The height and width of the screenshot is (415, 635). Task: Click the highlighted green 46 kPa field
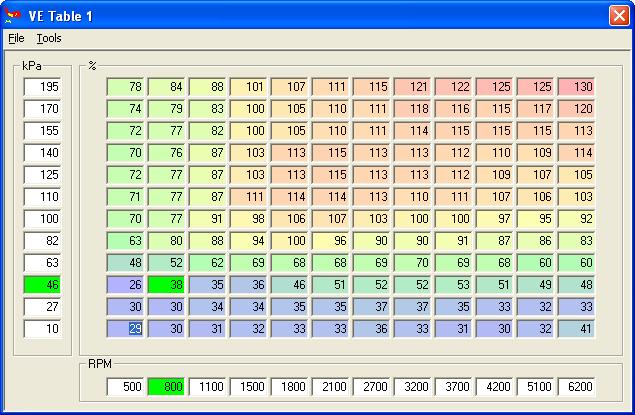pyautogui.click(x=43, y=285)
